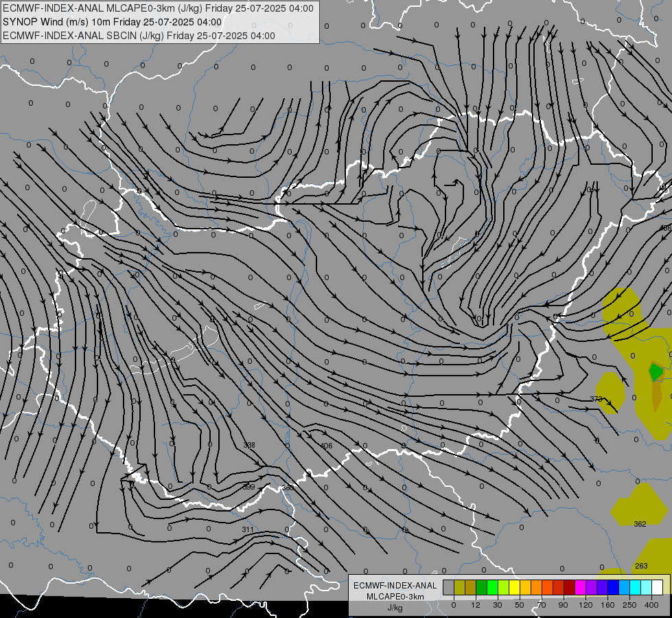Click the olive-yellow legend swatch above 0

click(460, 588)
